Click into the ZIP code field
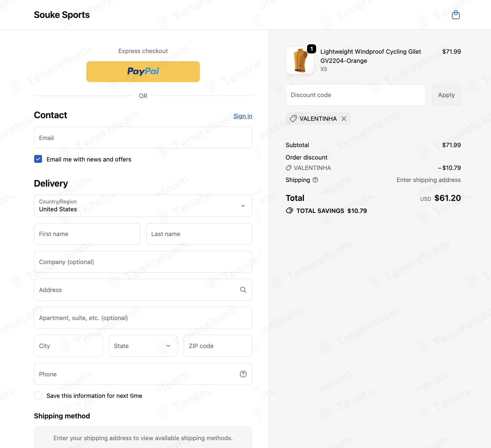 [218, 346]
